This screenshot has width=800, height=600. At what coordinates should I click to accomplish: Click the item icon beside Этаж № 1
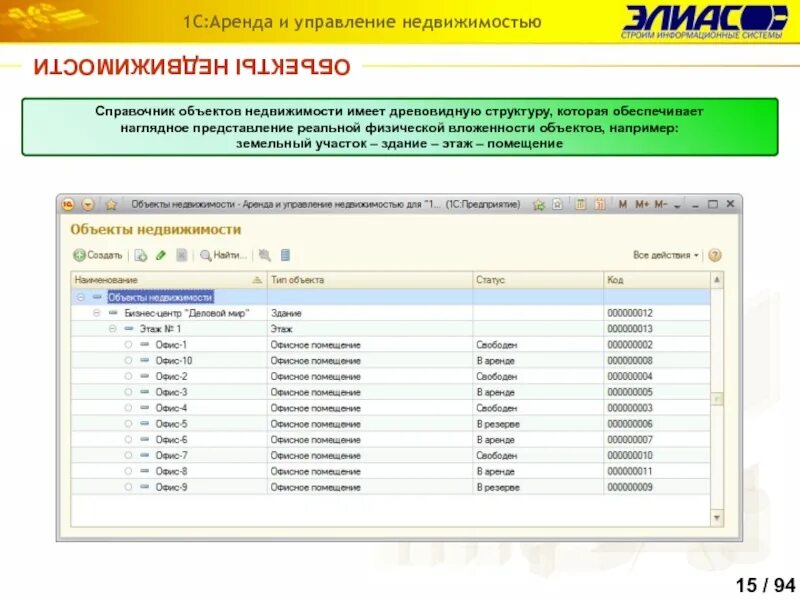point(129,329)
